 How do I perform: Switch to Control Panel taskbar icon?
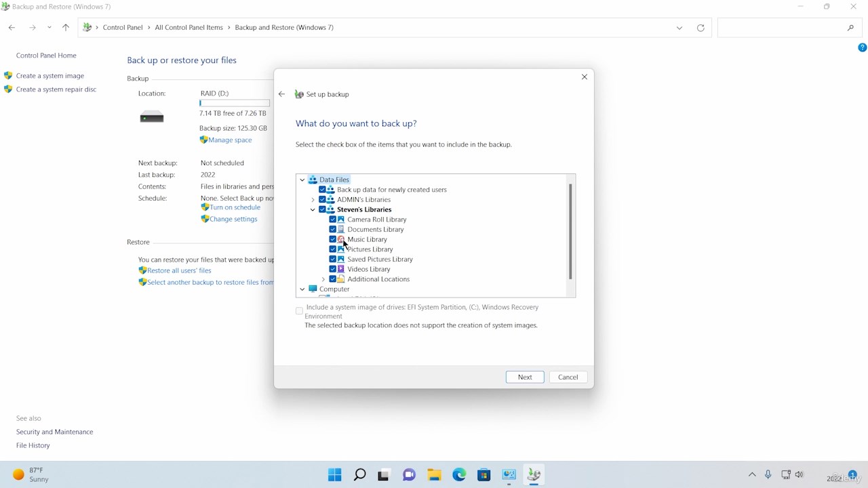pyautogui.click(x=509, y=474)
